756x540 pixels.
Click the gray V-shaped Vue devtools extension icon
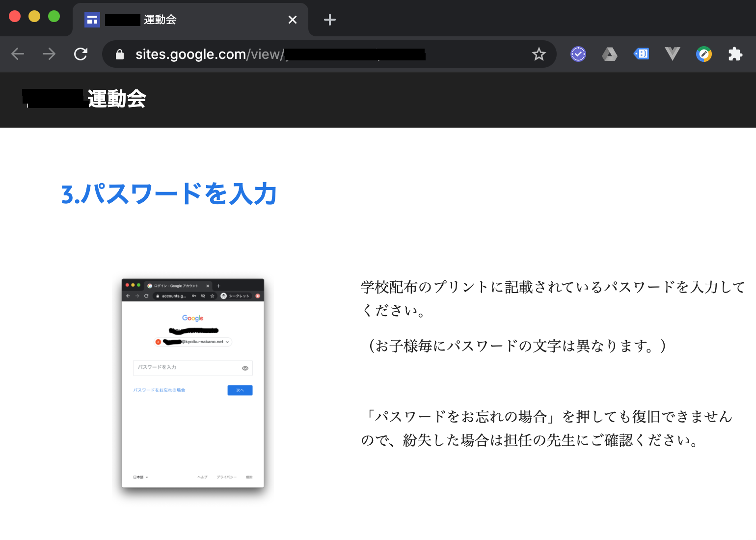click(673, 54)
